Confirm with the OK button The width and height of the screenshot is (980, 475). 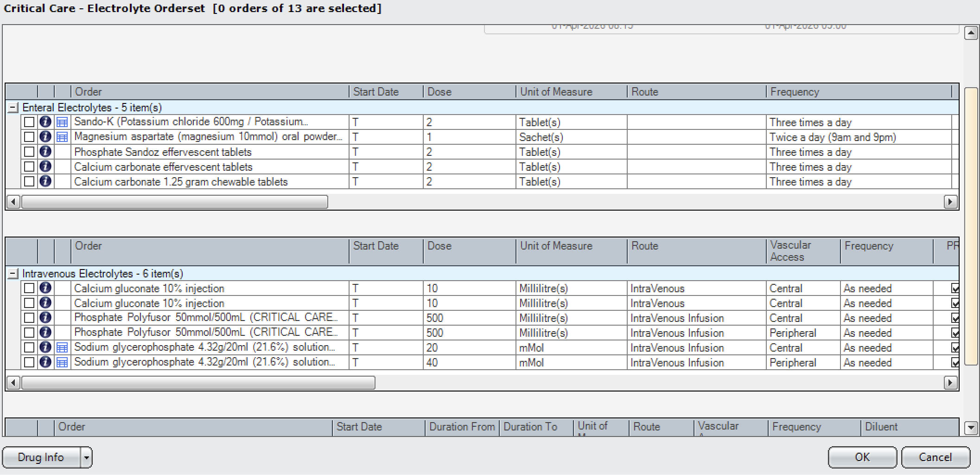862,458
